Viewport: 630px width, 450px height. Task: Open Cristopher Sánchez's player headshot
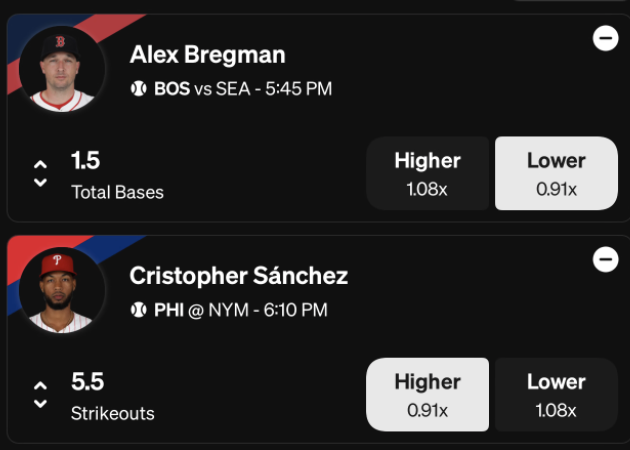(x=62, y=290)
